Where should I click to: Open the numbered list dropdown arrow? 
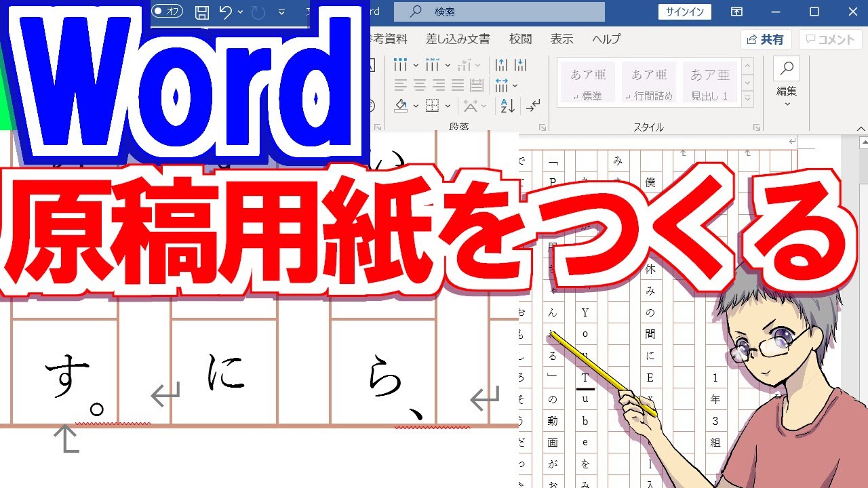click(447, 66)
